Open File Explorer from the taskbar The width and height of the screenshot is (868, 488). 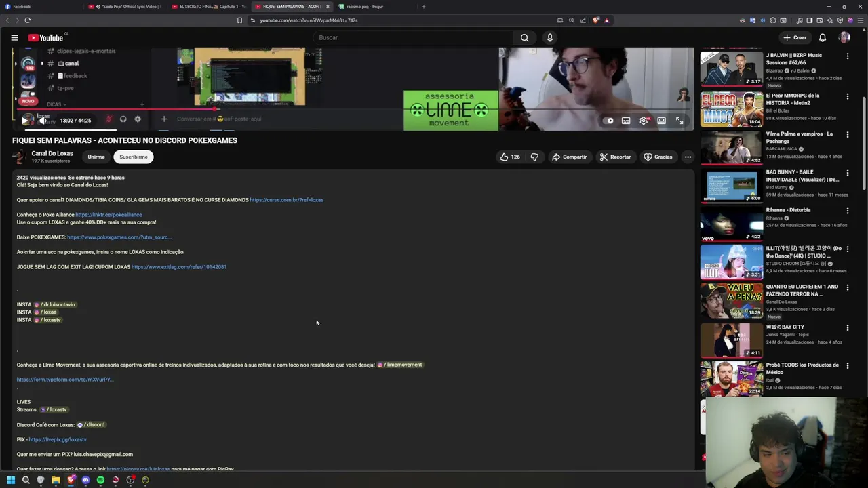click(56, 480)
